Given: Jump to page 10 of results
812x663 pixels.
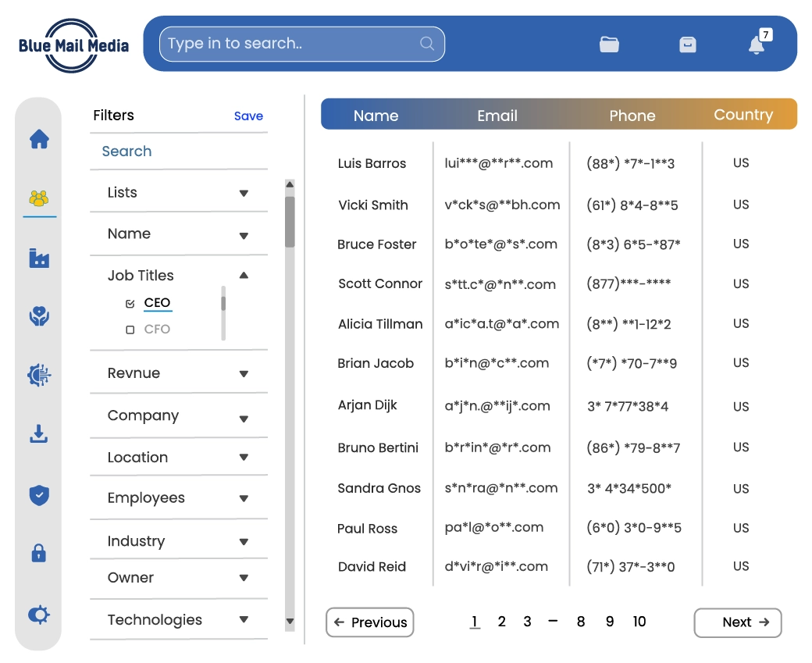Looking at the screenshot, I should [639, 622].
